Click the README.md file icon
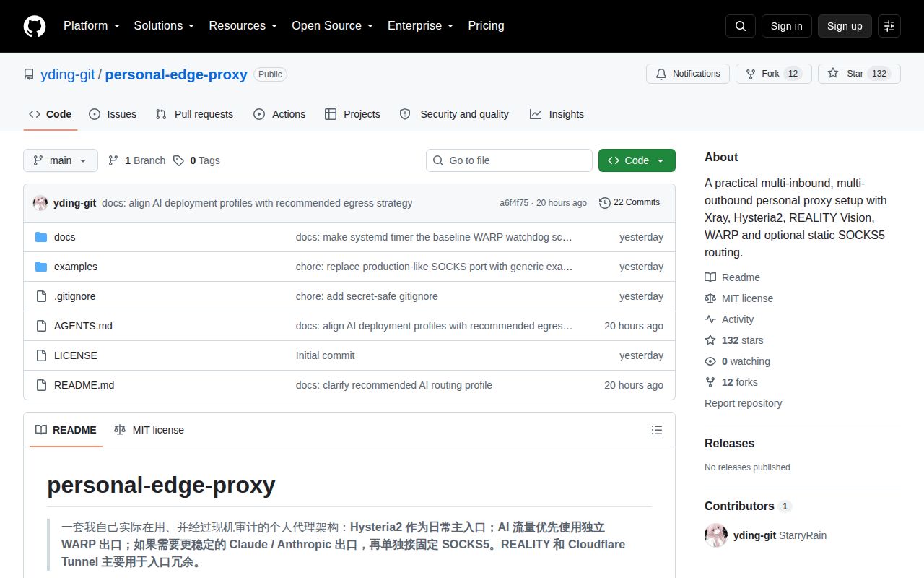924x578 pixels. click(41, 385)
